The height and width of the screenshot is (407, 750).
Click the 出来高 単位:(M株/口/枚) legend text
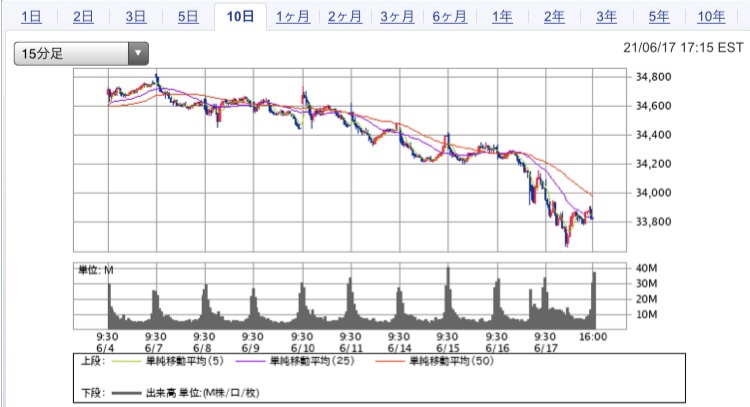click(202, 393)
